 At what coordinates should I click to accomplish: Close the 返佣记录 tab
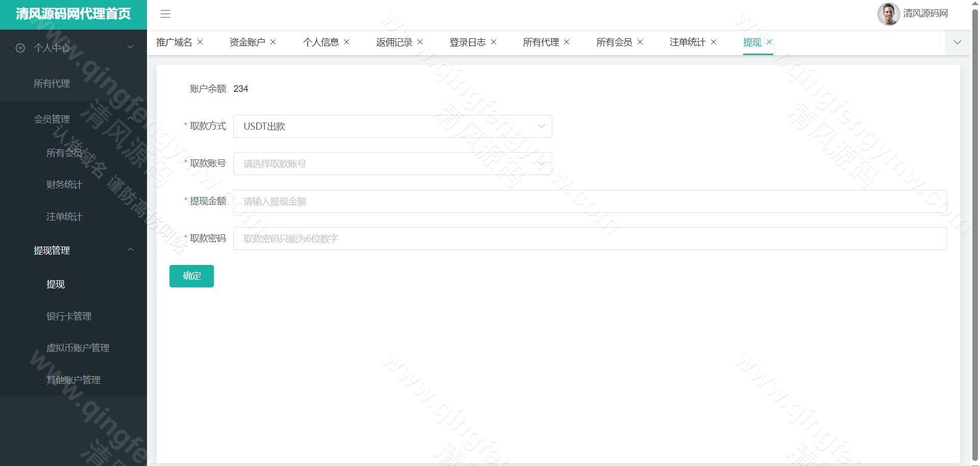(x=420, y=42)
